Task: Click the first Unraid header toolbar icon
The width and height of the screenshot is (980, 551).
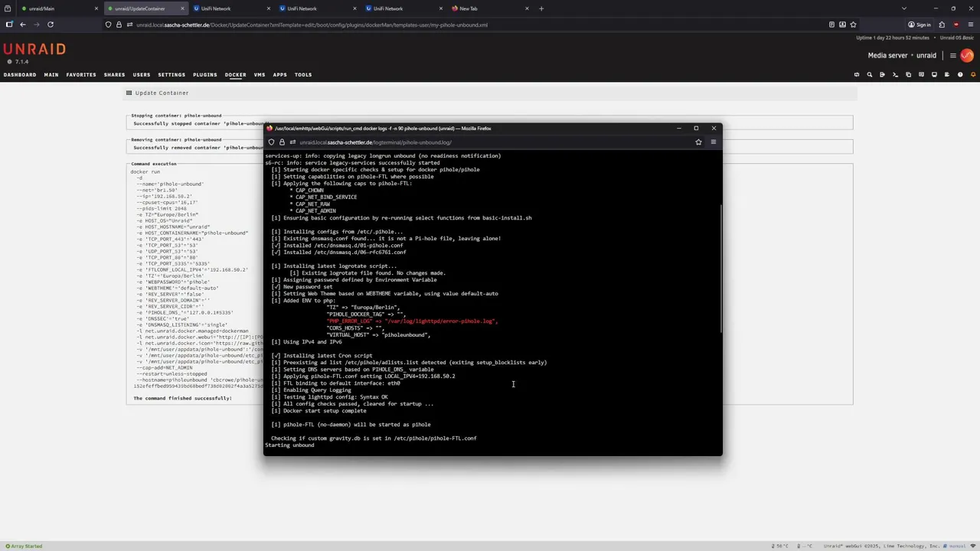Action: [x=856, y=75]
